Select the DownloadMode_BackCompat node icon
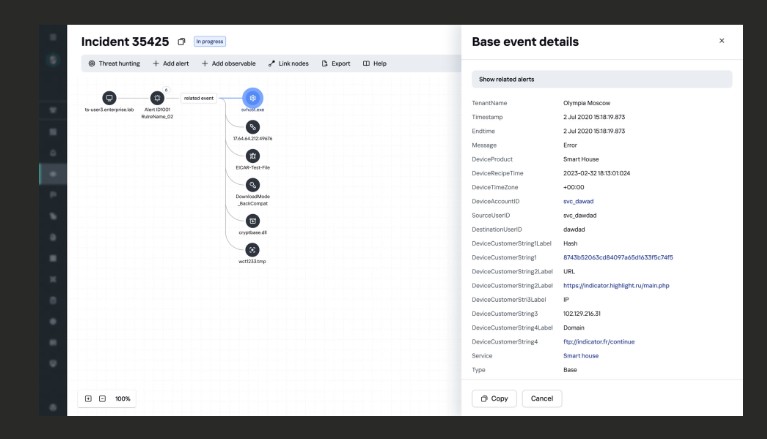 [253, 185]
